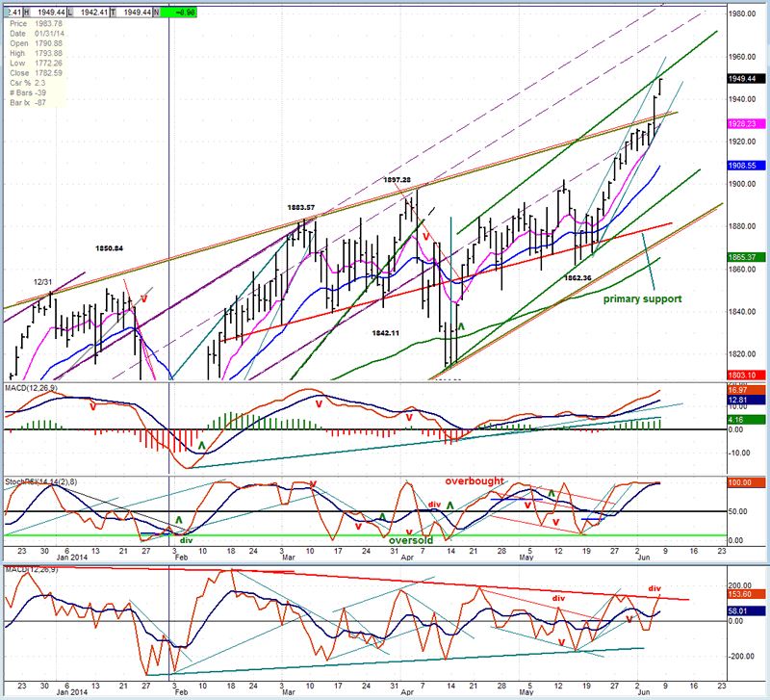Select the 1897.28 peak annotation
This screenshot has height=700, width=770.
click(397, 180)
